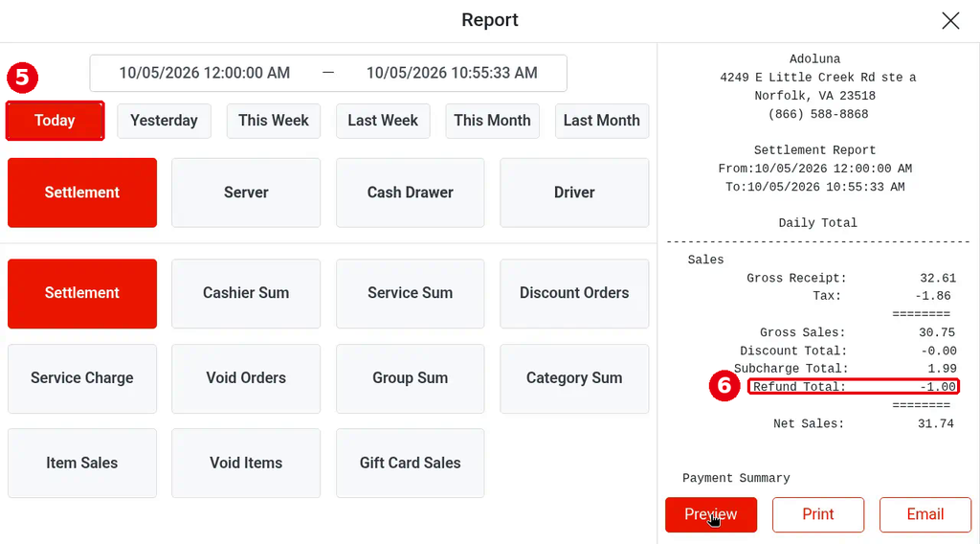Click the To:10/05/2026 10:55:33 AM receipt line
The width and height of the screenshot is (980, 544).
[x=814, y=187]
